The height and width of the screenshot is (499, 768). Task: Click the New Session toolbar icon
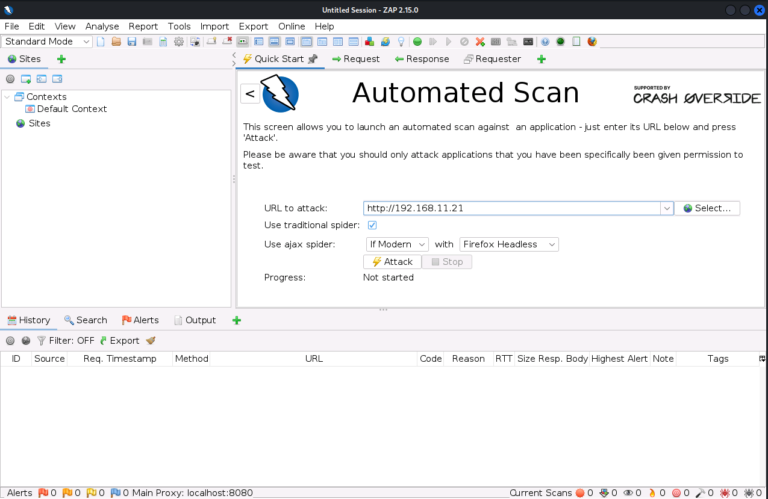click(x=101, y=42)
